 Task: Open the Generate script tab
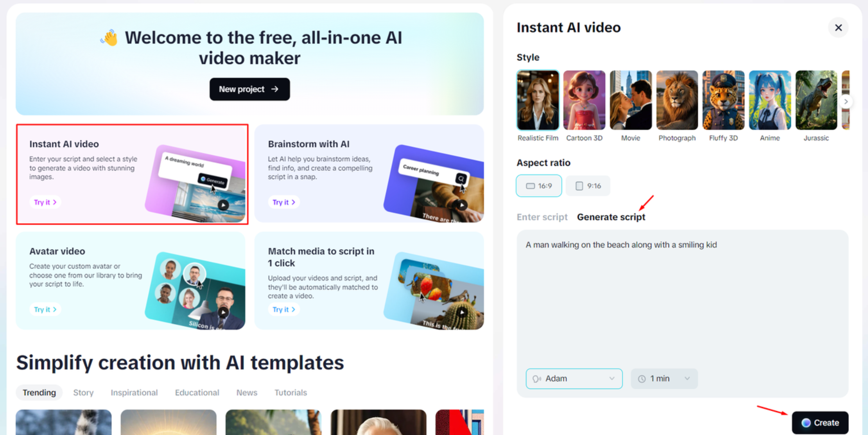pyautogui.click(x=611, y=217)
